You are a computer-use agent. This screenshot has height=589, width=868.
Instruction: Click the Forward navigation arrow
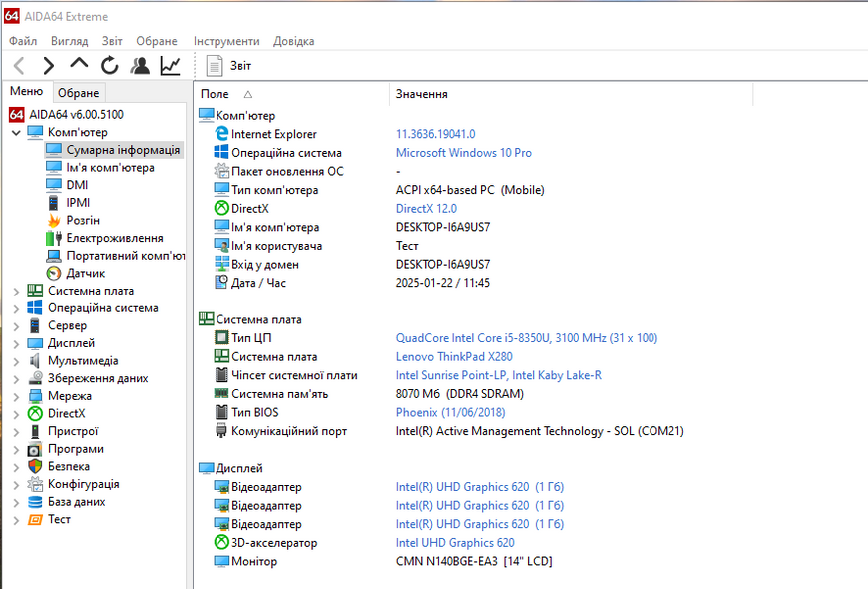[x=49, y=66]
